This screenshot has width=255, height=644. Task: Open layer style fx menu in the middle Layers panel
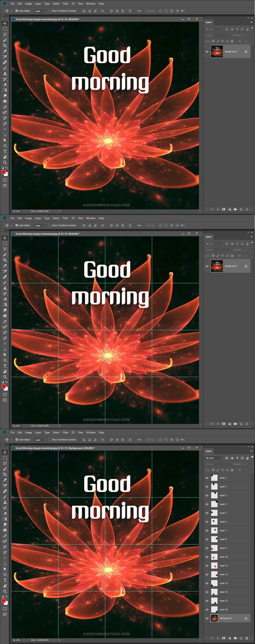218,424
